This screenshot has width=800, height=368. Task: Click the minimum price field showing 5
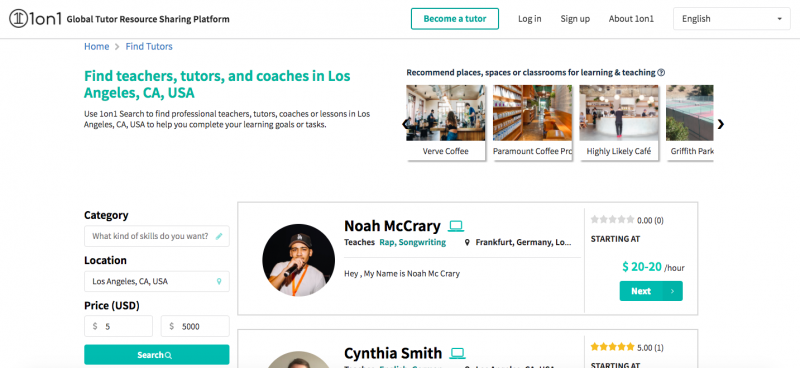(x=118, y=326)
